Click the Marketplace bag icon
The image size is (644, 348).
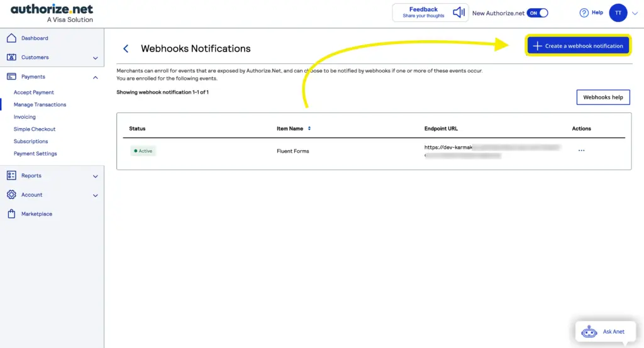[x=11, y=214]
